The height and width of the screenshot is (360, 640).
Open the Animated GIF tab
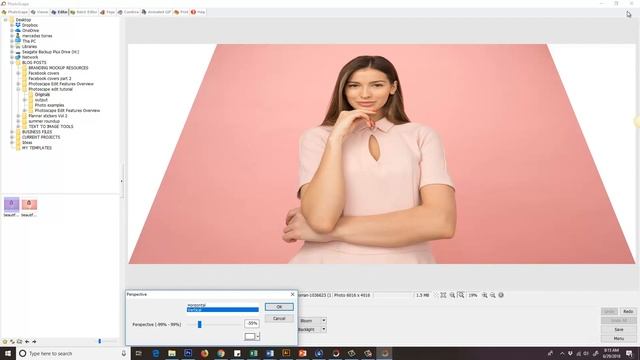tap(156, 12)
